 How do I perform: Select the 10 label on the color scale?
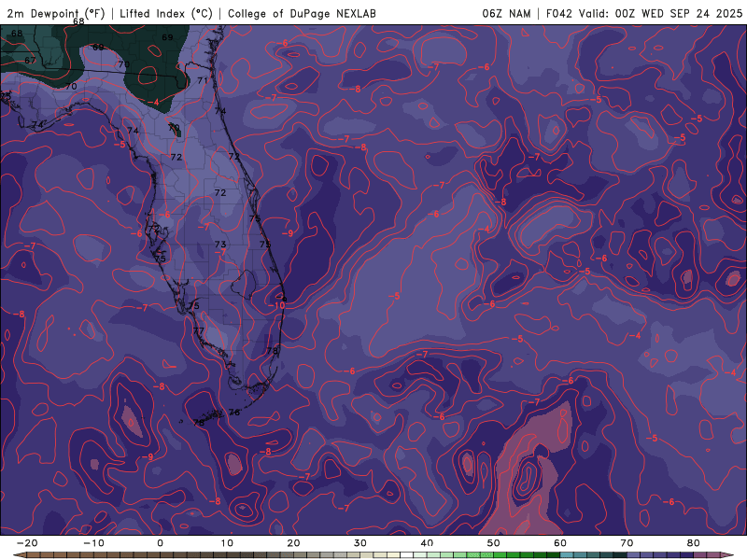227,543
